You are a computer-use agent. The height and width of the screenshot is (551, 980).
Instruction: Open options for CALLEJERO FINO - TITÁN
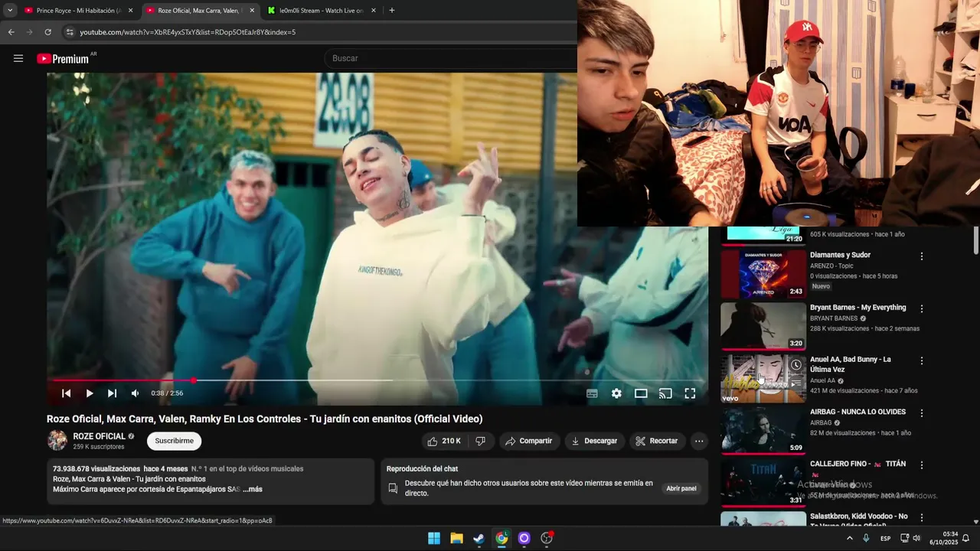pyautogui.click(x=922, y=465)
